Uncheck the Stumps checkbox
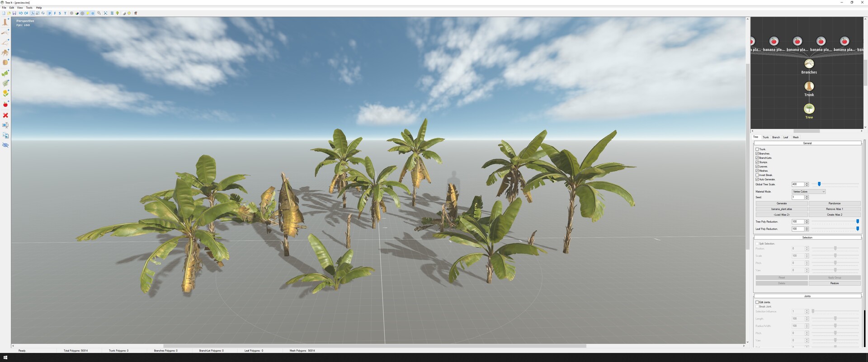This screenshot has width=868, height=362. pos(757,162)
